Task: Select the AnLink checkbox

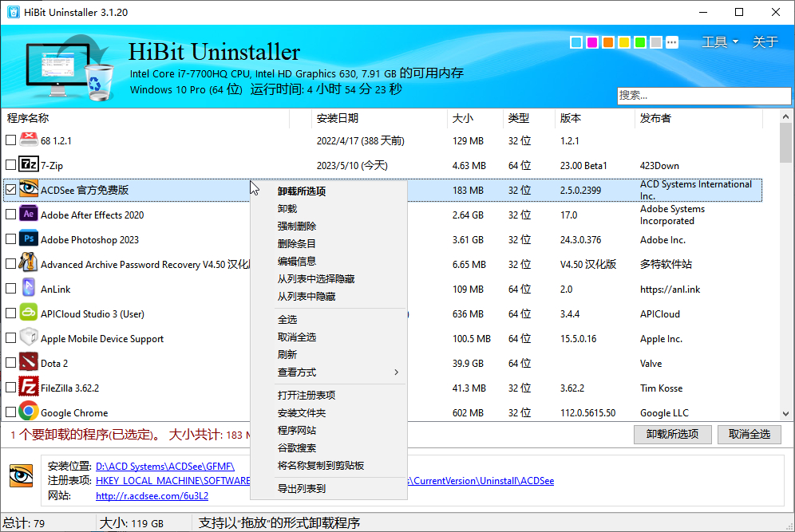Action: point(10,288)
